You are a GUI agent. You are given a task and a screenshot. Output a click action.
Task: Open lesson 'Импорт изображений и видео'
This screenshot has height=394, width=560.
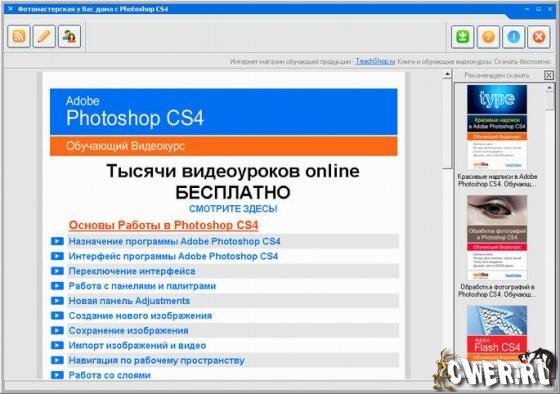click(x=137, y=346)
